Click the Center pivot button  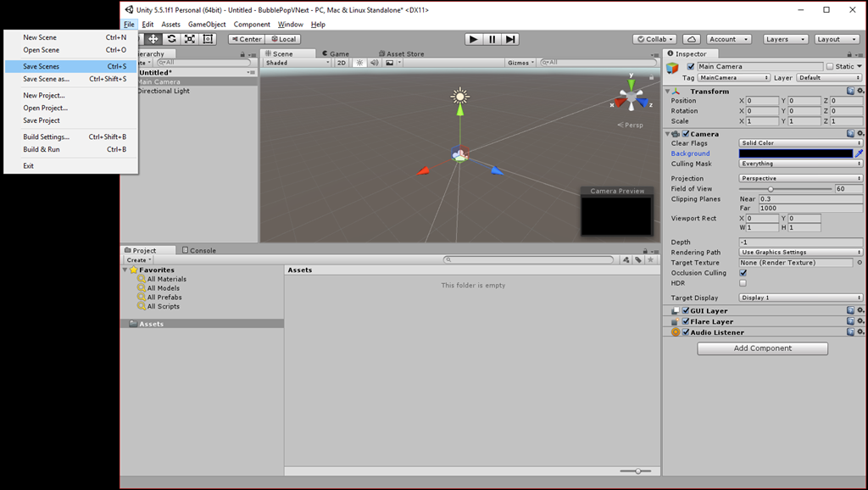(247, 39)
